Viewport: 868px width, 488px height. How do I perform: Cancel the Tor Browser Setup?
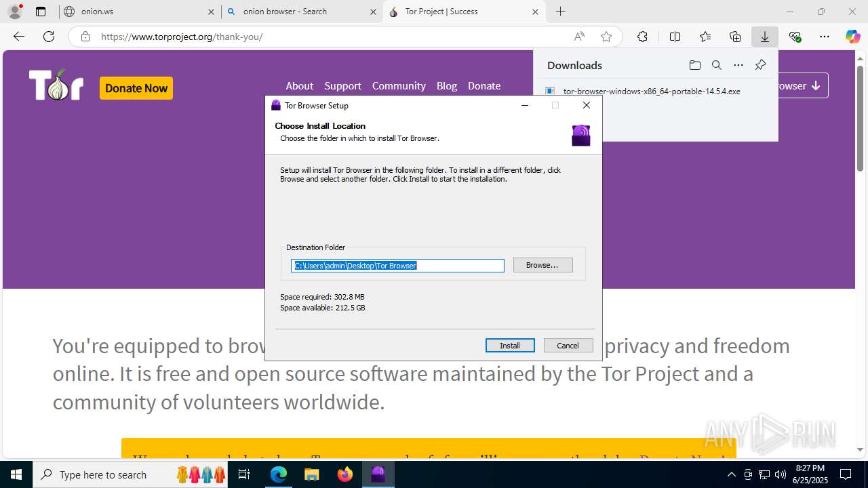[x=568, y=346]
